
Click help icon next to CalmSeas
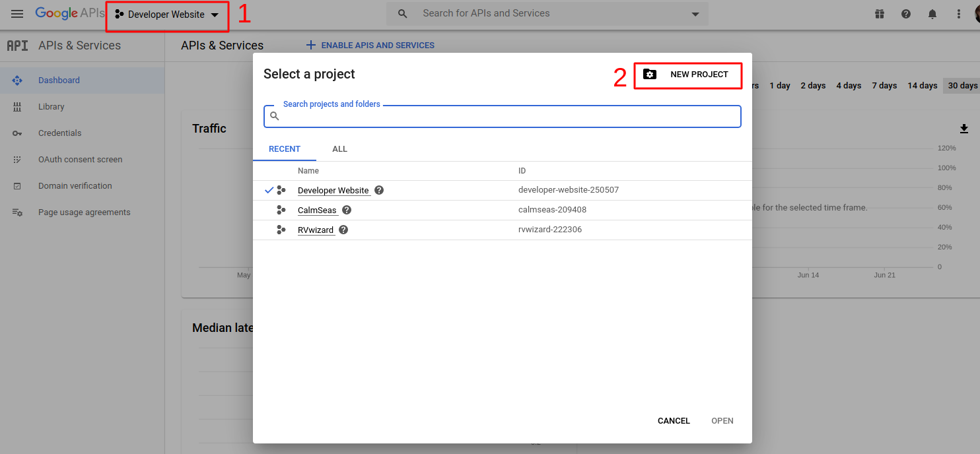click(x=347, y=210)
